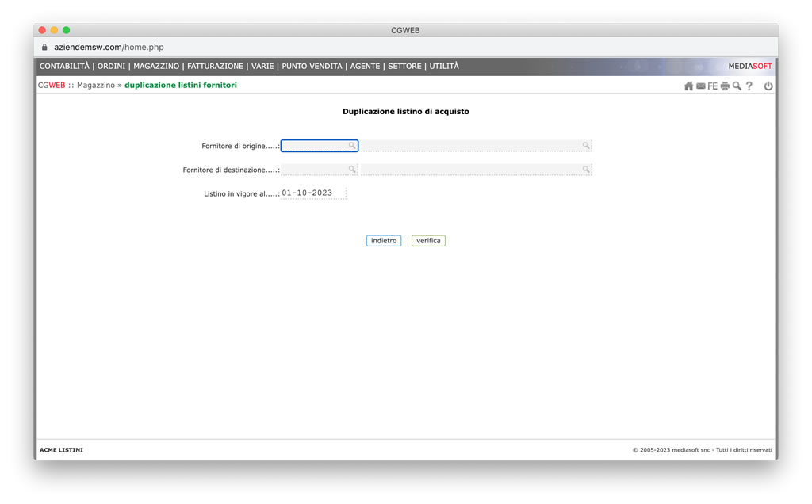Open the CONTABILITÀ menu
812x504 pixels.
click(64, 67)
